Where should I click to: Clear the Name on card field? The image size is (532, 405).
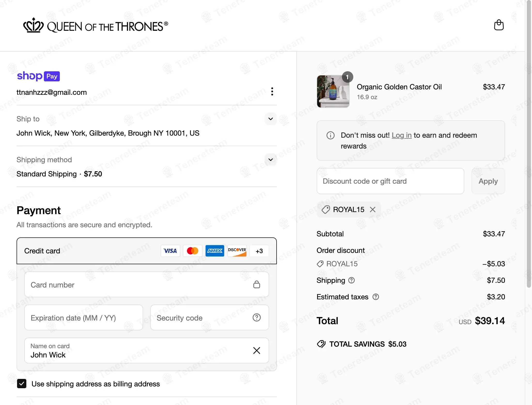pos(256,351)
